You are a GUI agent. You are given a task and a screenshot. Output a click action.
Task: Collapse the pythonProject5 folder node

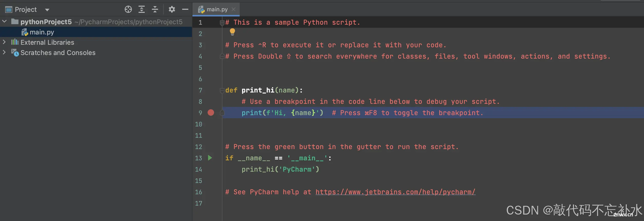[4, 21]
